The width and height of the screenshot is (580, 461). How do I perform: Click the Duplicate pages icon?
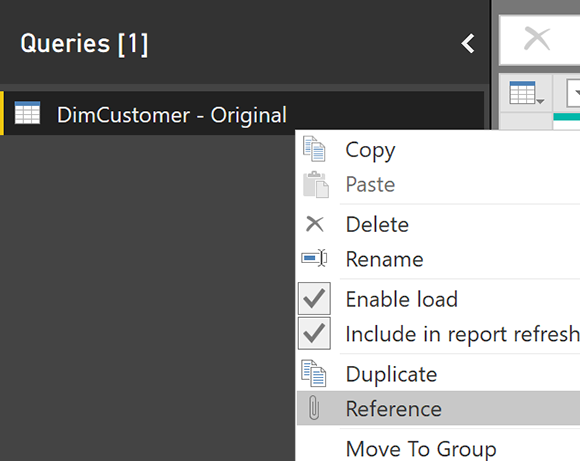pyautogui.click(x=314, y=373)
